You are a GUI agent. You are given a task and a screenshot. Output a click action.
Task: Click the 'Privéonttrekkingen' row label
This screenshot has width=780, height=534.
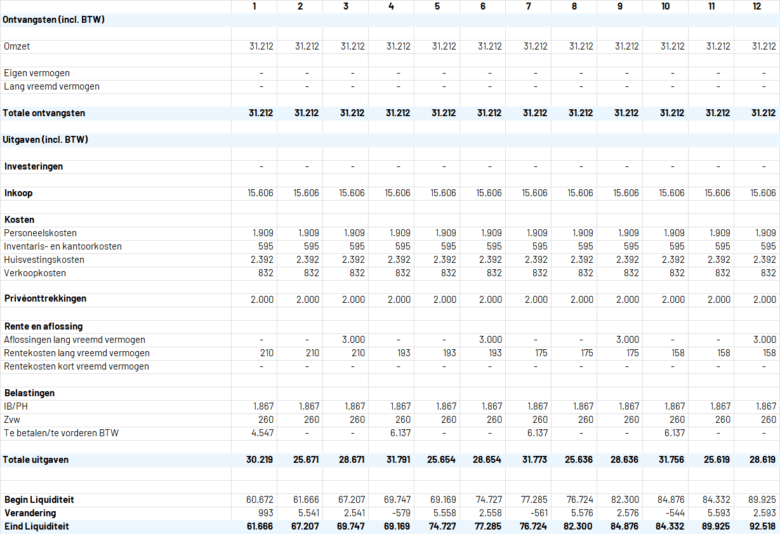coord(45,299)
